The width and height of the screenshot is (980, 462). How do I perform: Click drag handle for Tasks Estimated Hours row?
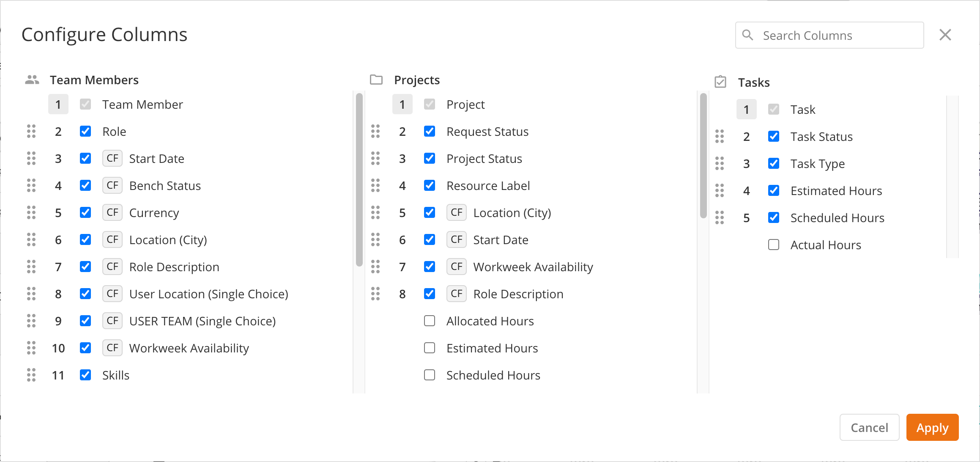pyautogui.click(x=720, y=191)
